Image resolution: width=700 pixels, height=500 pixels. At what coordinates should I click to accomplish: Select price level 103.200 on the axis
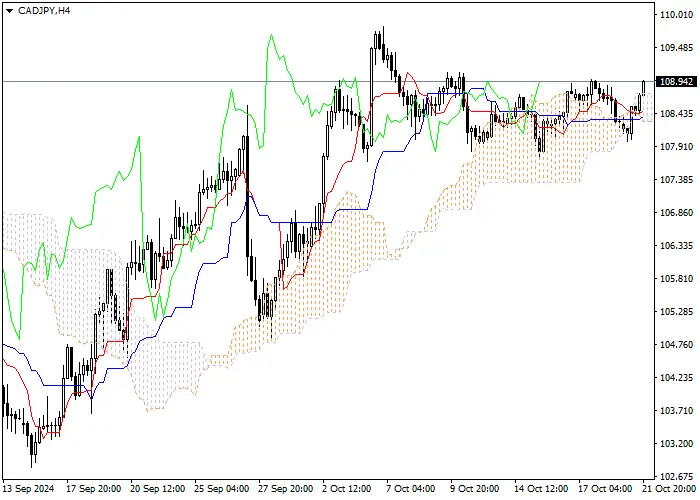pyautogui.click(x=676, y=444)
